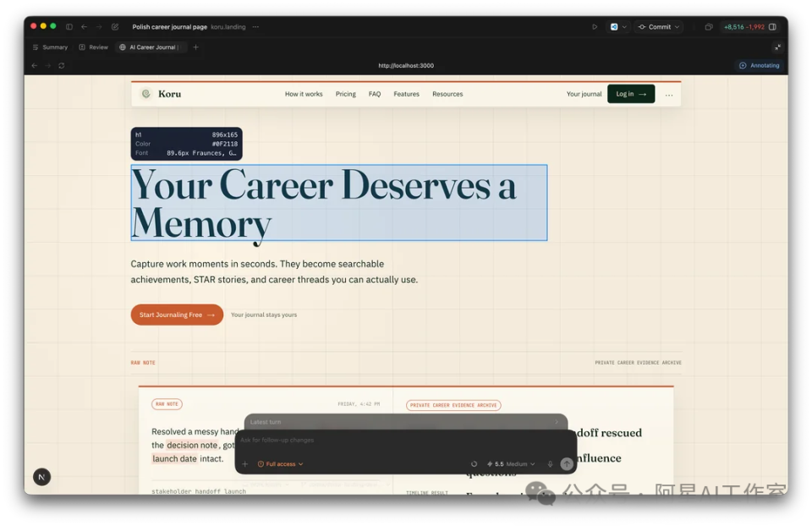Click the http://localhost:3000 address field
The height and width of the screenshot is (526, 812).
406,66
